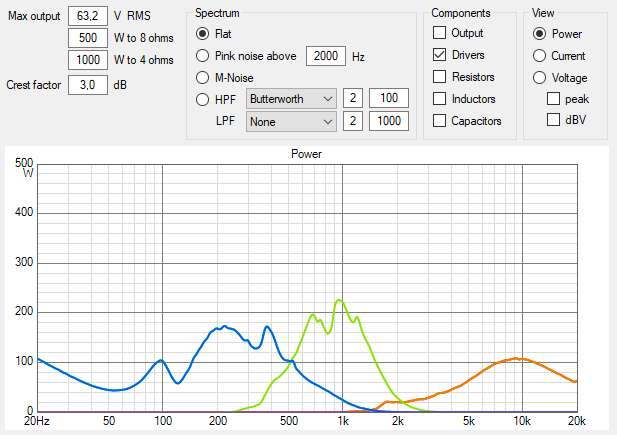Click the Max output label
617x435 pixels.
[x=34, y=16]
